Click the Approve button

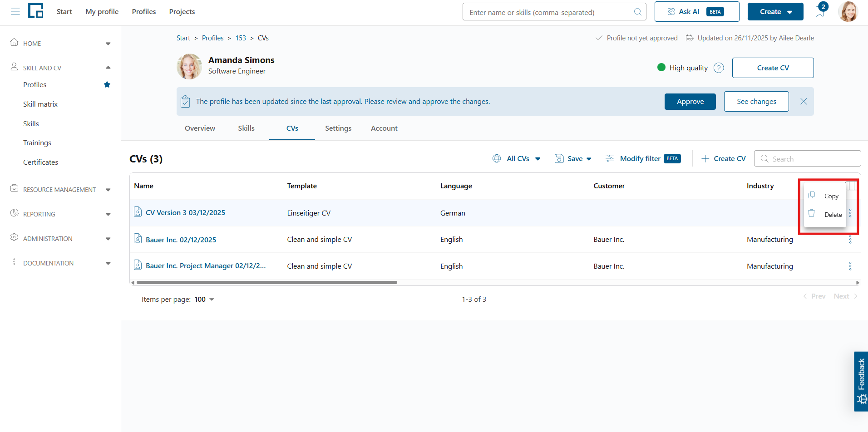[x=690, y=102]
